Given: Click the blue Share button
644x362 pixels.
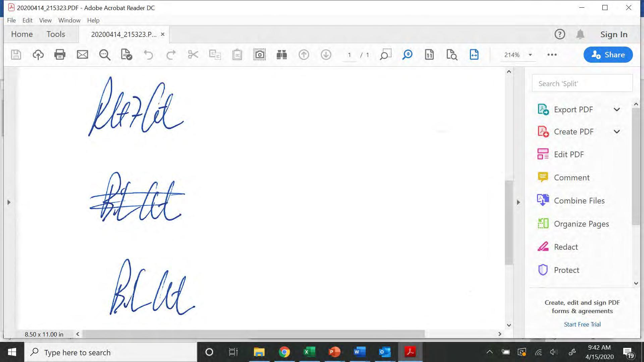Looking at the screenshot, I should pos(608,55).
